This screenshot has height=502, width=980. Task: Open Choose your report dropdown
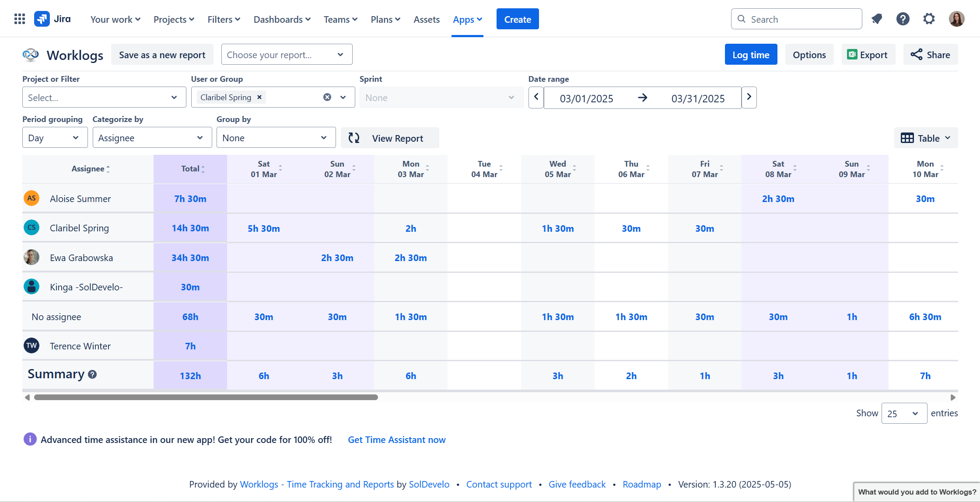[287, 55]
